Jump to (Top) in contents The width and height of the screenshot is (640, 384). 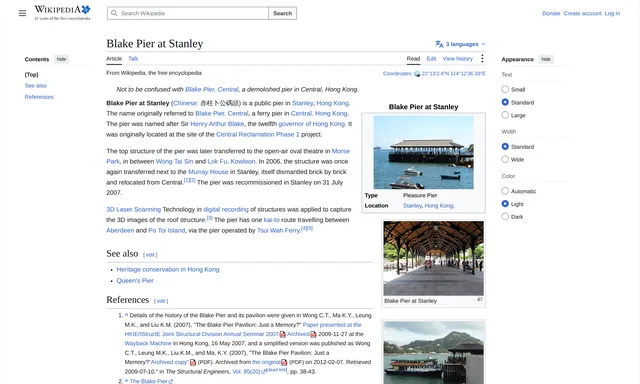click(31, 75)
